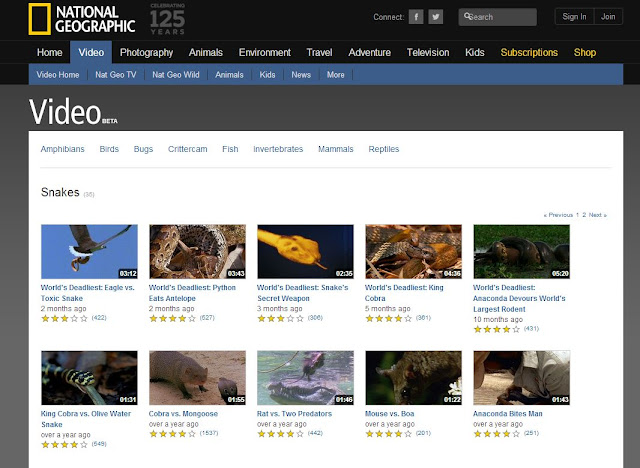Filter by Bugs category

point(143,149)
